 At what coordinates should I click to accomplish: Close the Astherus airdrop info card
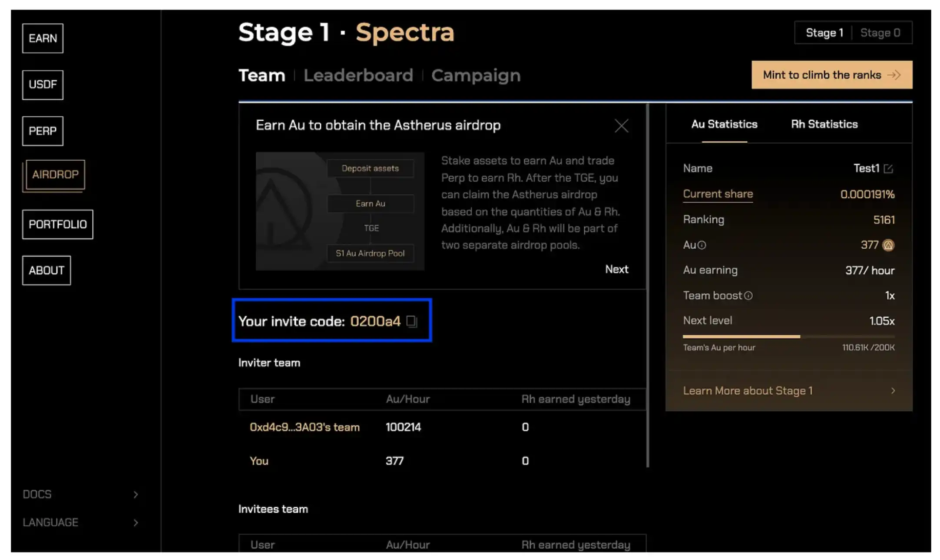pos(621,126)
